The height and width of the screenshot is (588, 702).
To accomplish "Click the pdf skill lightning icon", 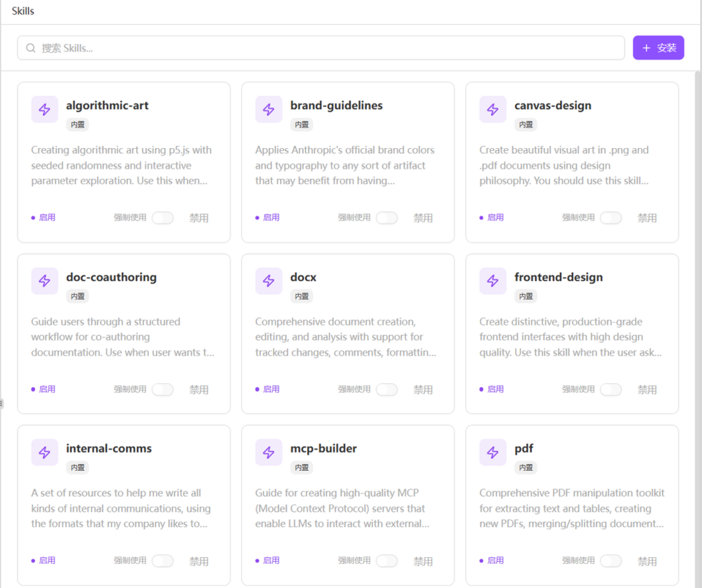I will [493, 452].
